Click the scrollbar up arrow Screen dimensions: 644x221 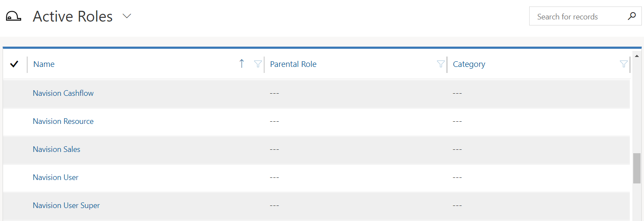[637, 56]
